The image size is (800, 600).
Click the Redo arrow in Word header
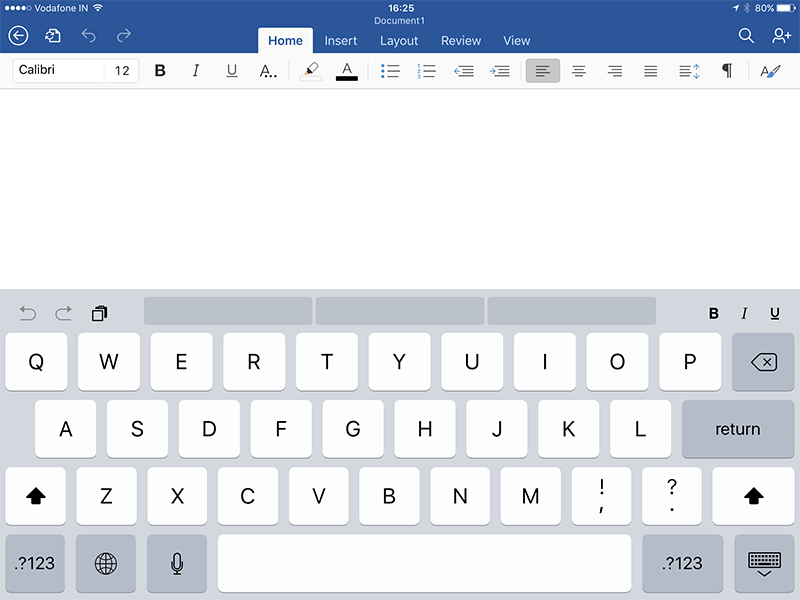123,36
